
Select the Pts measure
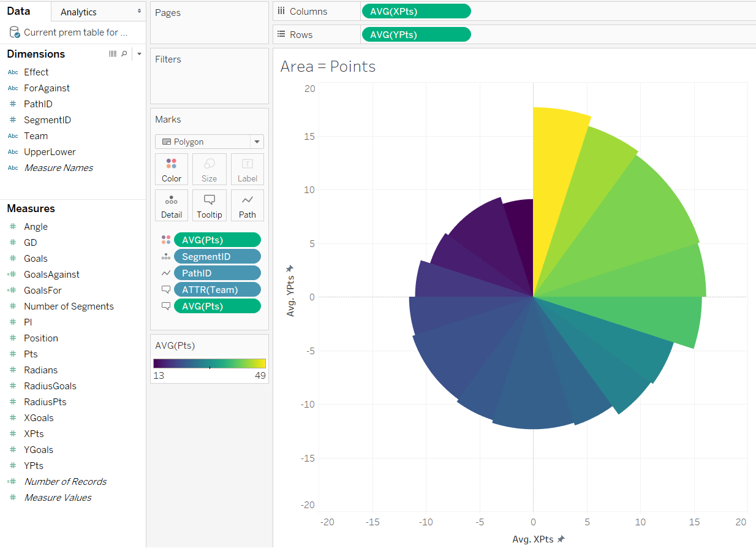pos(31,354)
